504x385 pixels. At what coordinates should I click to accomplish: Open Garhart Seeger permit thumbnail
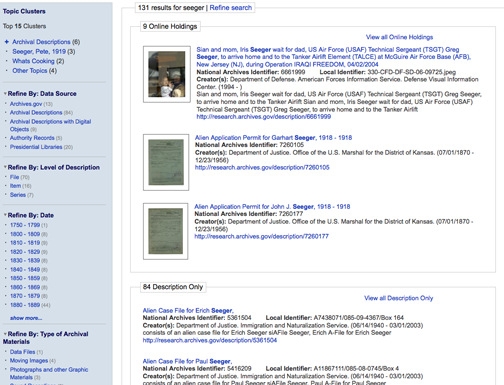(x=166, y=162)
